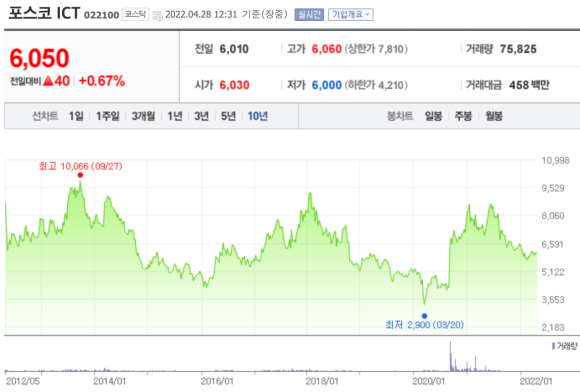Select the 1주일 line chart tab
Screen dimensions: 580x392
(108, 116)
